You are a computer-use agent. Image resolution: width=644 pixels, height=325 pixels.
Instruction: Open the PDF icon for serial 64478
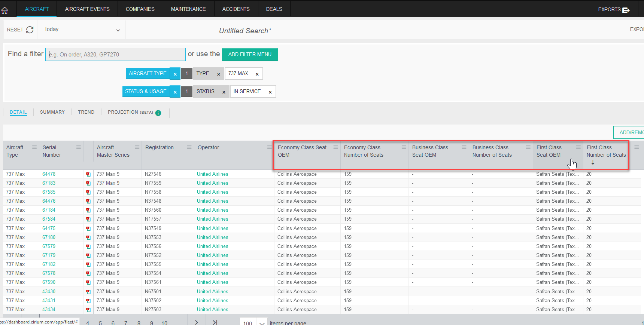(x=88, y=174)
